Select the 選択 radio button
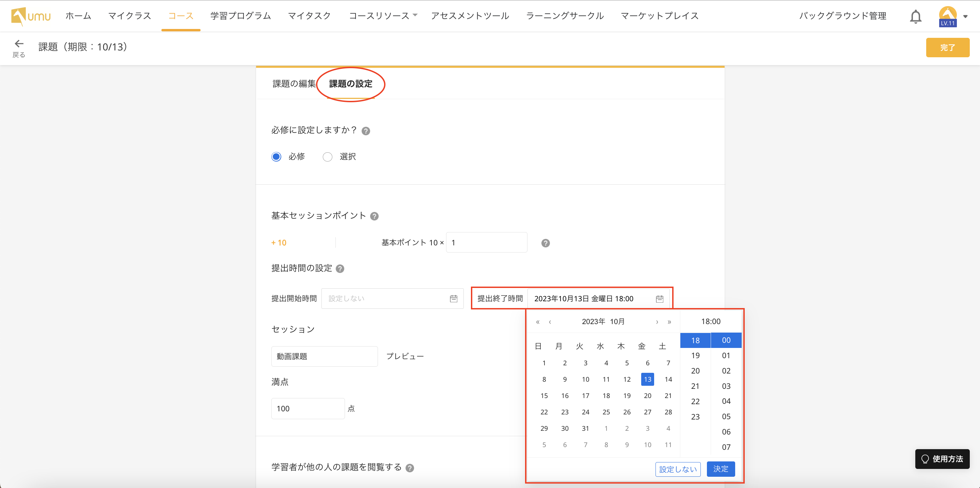Viewport: 980px width, 488px height. 327,157
